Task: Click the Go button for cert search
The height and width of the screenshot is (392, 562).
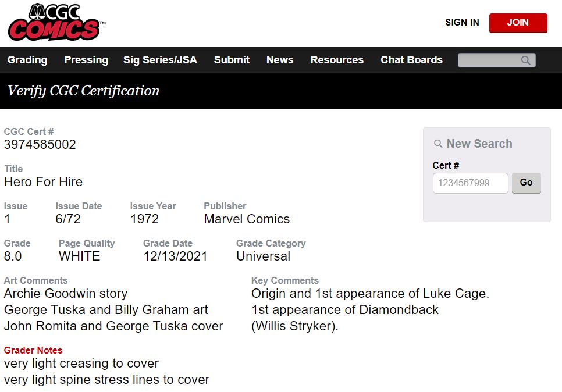Action: pyautogui.click(x=526, y=183)
